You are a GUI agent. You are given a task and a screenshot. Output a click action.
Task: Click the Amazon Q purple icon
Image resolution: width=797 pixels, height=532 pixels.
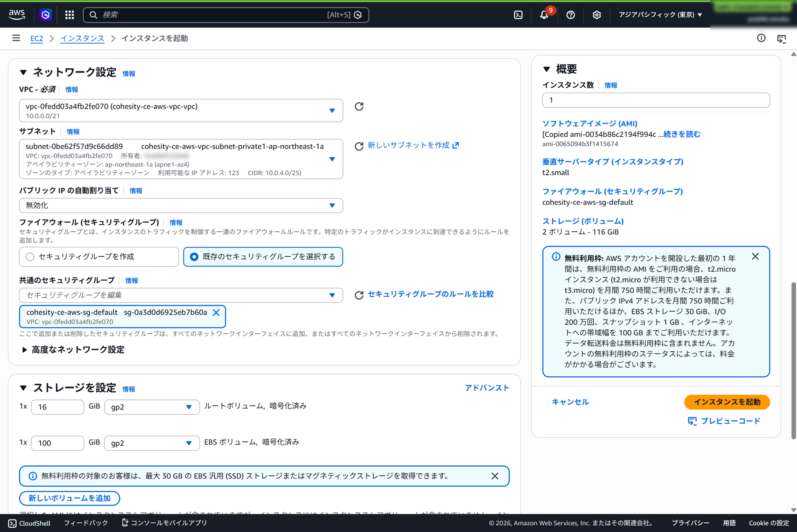pyautogui.click(x=45, y=15)
